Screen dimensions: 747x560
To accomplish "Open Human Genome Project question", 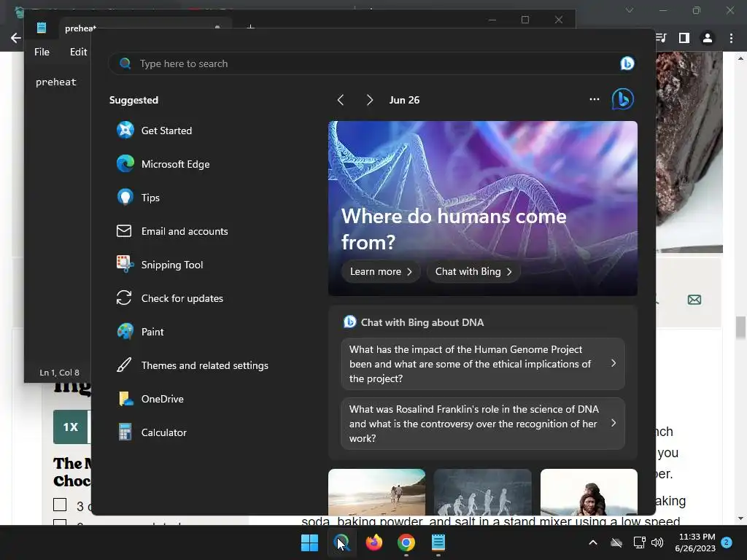I will 483,364.
